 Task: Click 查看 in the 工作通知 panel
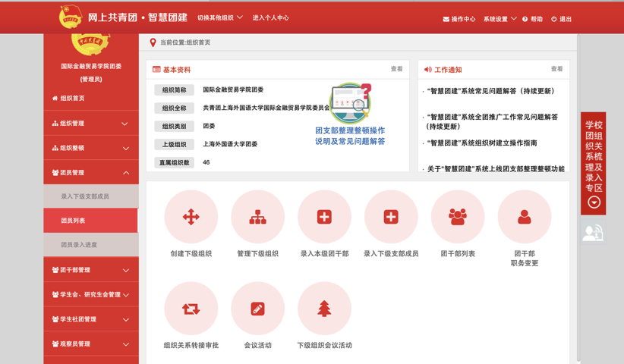[556, 69]
